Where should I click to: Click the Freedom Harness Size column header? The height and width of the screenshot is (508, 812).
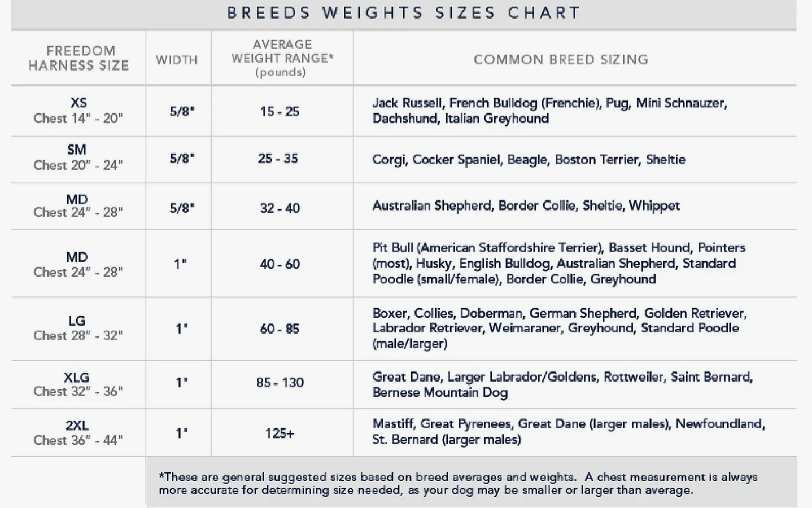click(x=78, y=59)
